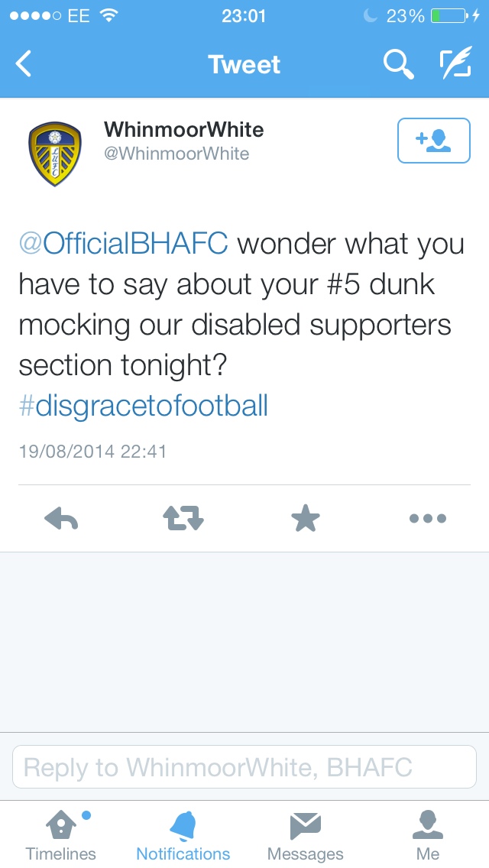Switch to the Notifications tab

point(183,835)
